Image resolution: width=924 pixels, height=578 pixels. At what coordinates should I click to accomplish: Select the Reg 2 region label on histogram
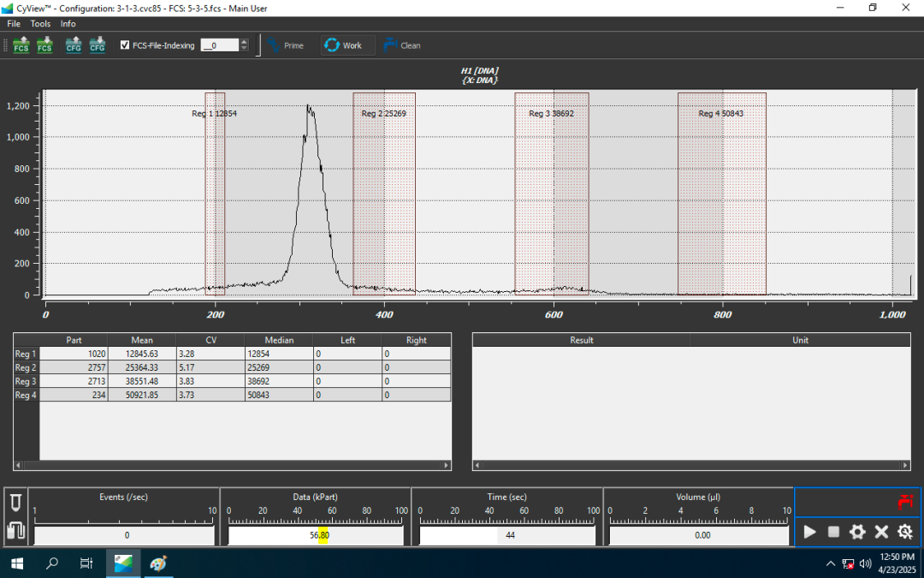coord(383,113)
